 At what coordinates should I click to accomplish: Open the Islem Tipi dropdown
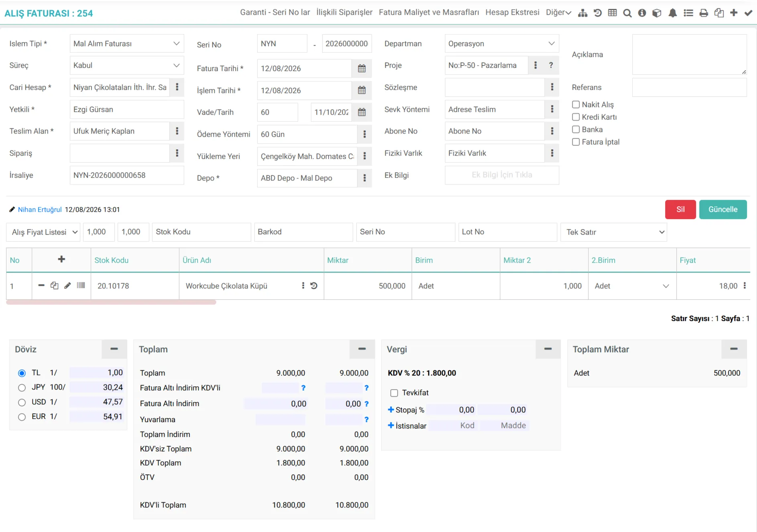[x=127, y=43]
